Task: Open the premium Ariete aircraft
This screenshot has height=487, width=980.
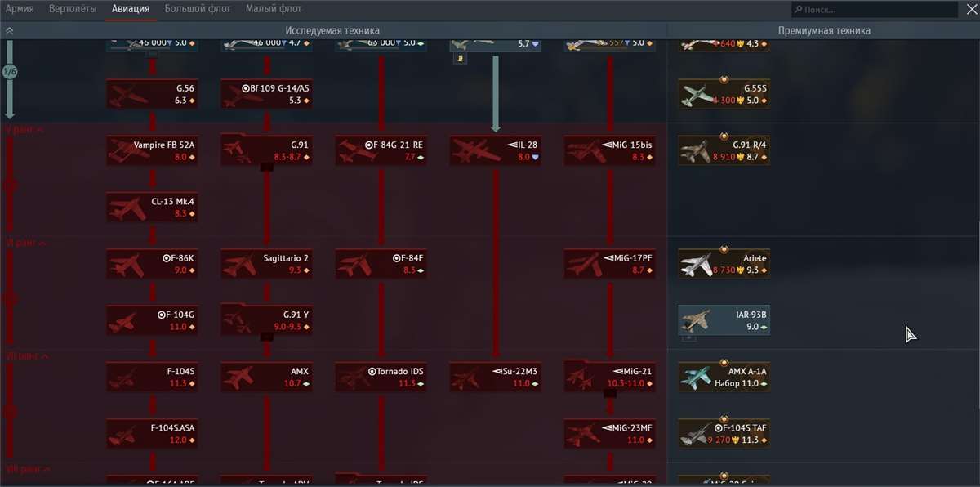Action: (724, 264)
